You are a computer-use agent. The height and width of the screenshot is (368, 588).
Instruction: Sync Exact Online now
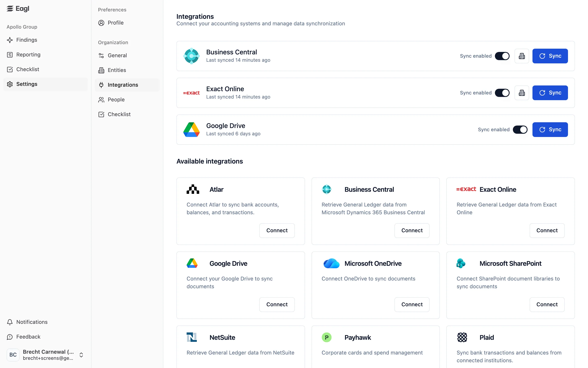pos(550,93)
